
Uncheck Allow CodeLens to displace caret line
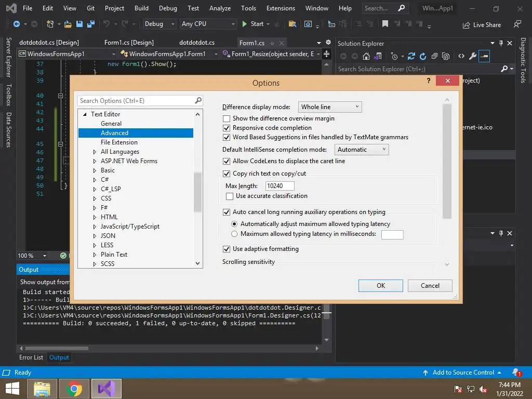227,161
